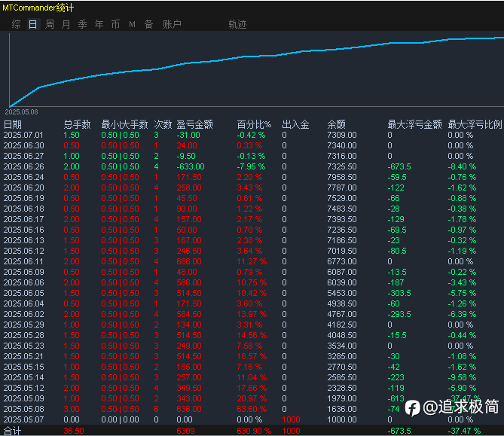Click floating loss -613
Image resolution: width=504 pixels, height=436 pixels.
396,398
